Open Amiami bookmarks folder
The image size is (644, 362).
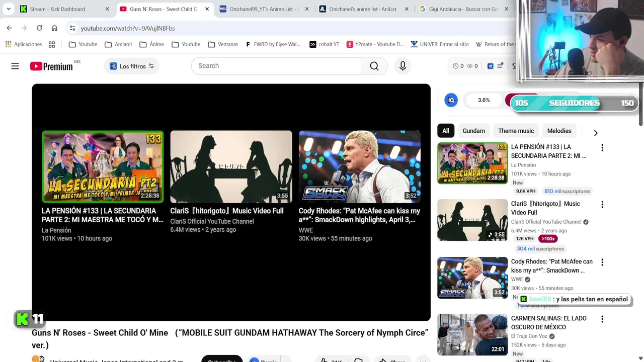click(118, 44)
